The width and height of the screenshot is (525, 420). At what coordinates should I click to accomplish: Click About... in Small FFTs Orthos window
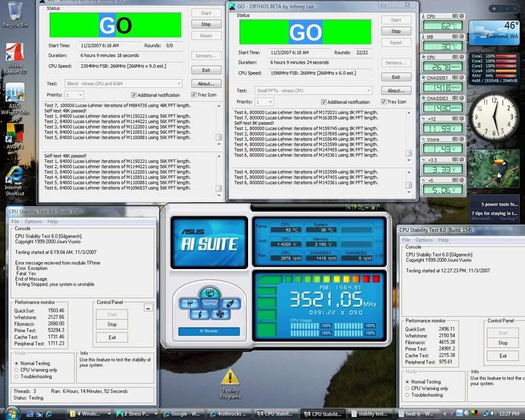(396, 91)
